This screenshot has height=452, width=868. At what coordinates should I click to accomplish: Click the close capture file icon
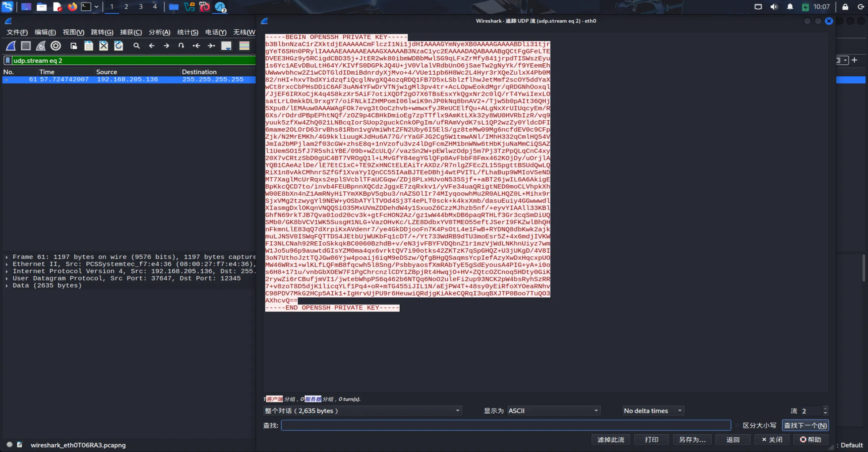(103, 46)
